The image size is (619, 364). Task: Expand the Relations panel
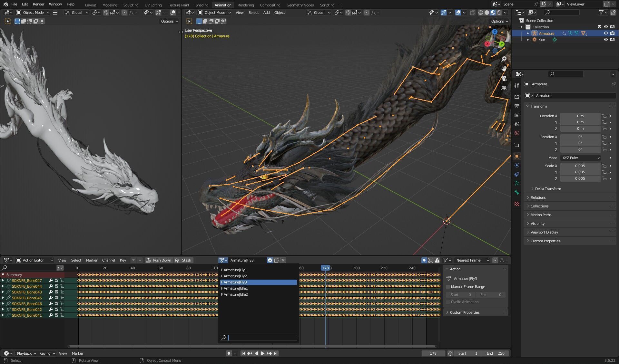(538, 197)
